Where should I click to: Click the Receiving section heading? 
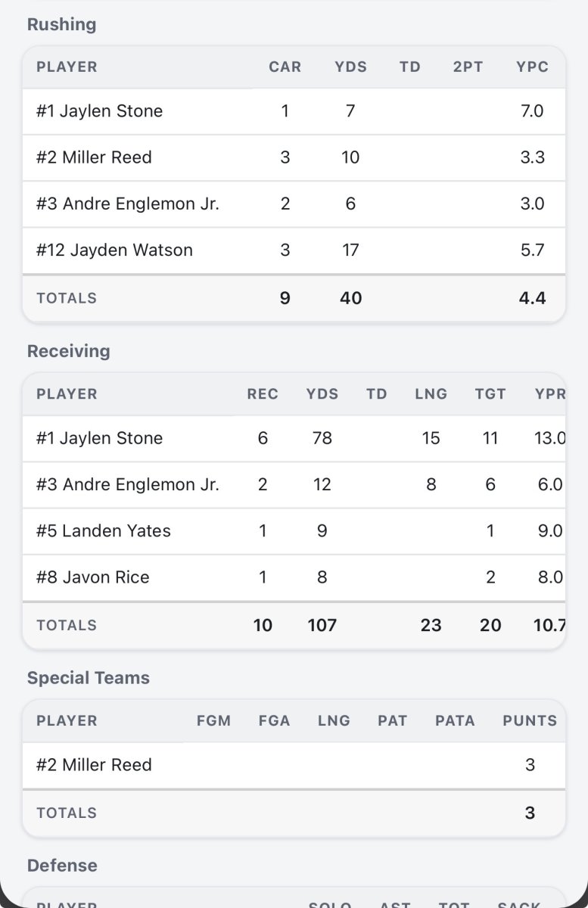point(68,351)
